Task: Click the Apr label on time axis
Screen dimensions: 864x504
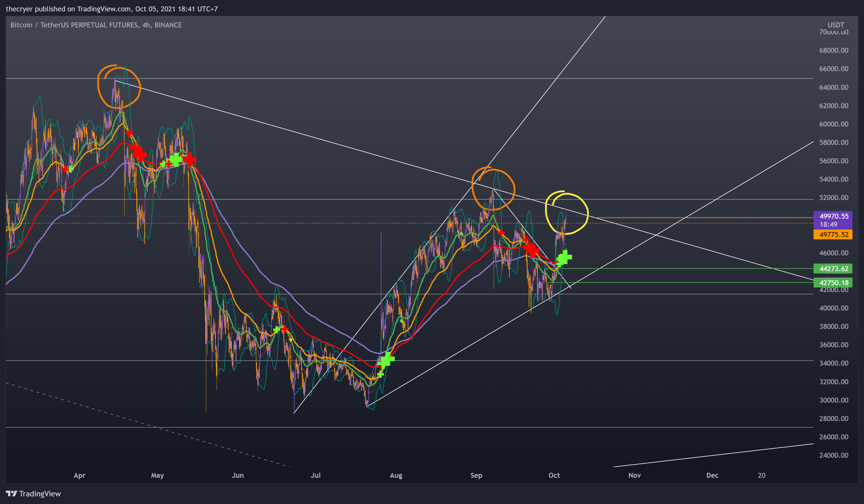Action: tap(80, 475)
